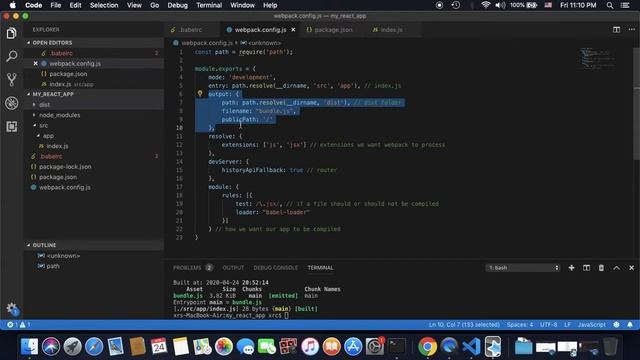
Task: Open notifications bell in status bar
Action: point(630,324)
